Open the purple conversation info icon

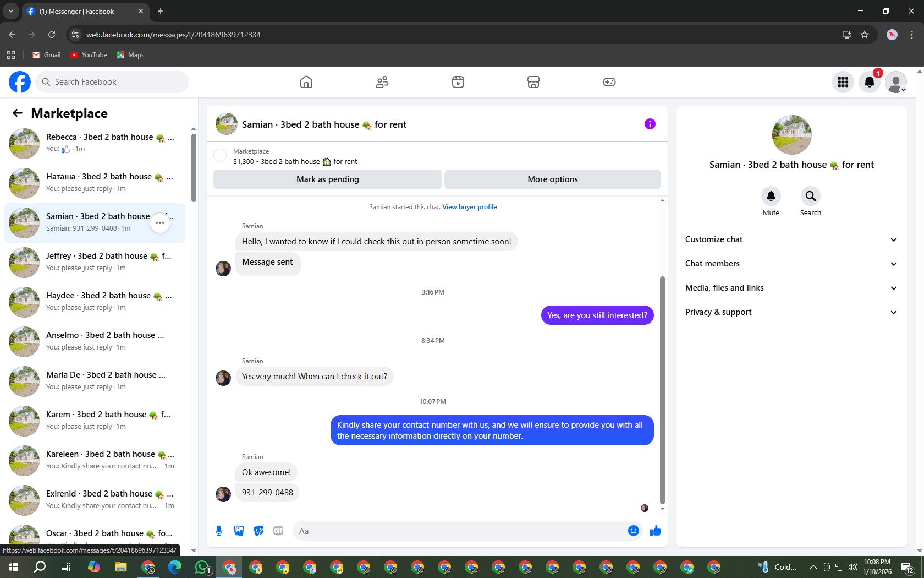(x=650, y=124)
